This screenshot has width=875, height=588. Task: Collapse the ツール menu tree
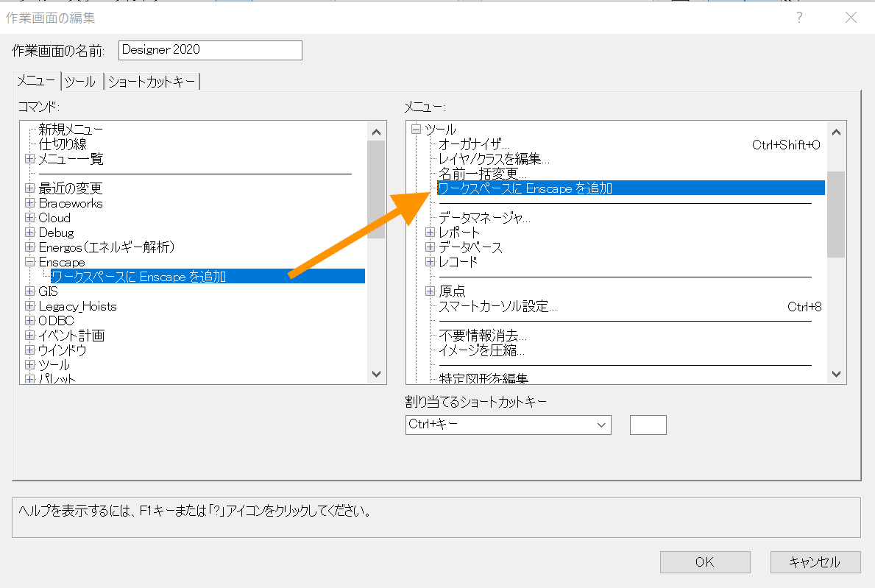(x=417, y=129)
